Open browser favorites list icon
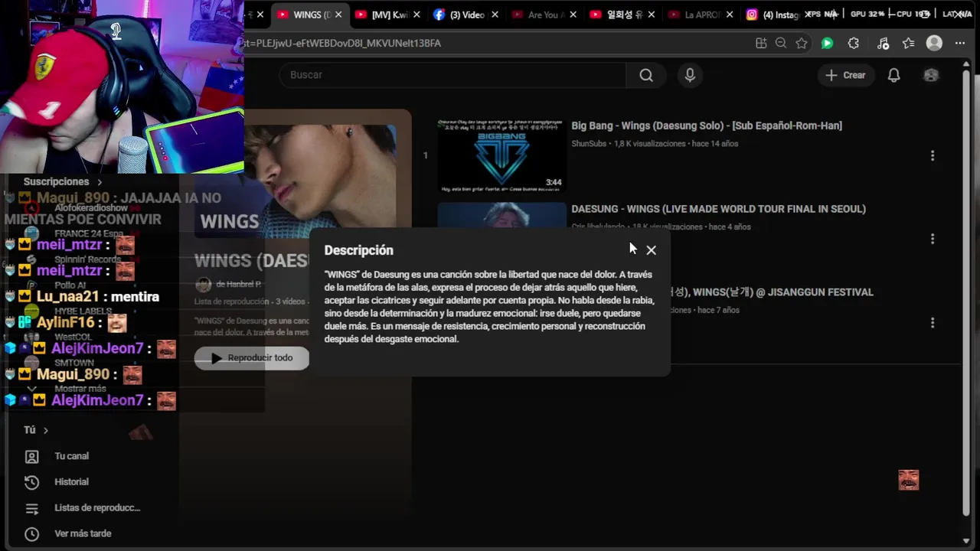 pos(908,44)
